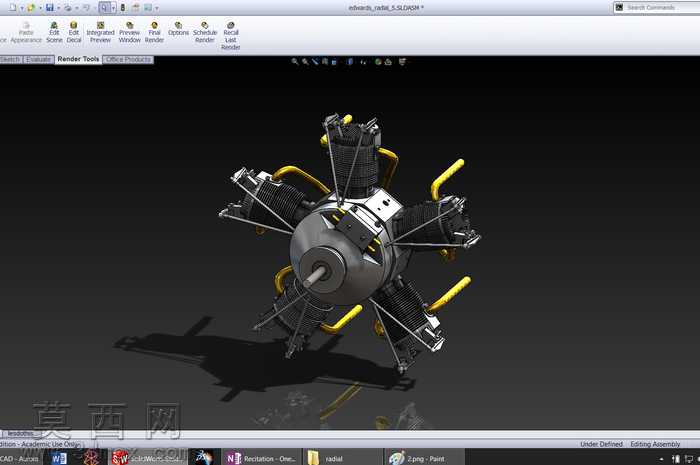Click Section View in view toolbar
Image resolution: width=700 pixels, height=465 pixels.
click(x=325, y=62)
